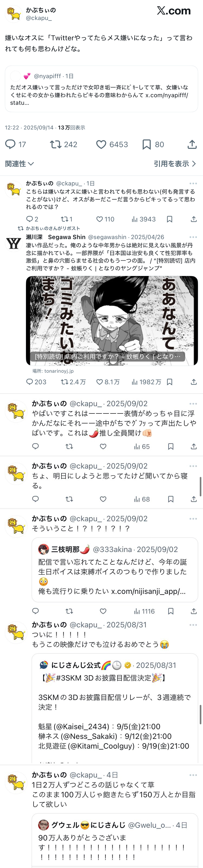This screenshot has width=203, height=868.
Task: Open the quoted 三枝明那 post card
Action: pyautogui.click(x=115, y=570)
